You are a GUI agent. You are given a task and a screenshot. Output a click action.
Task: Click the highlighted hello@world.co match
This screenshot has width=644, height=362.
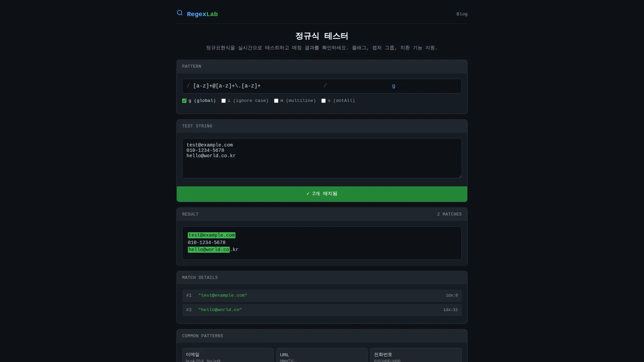(x=209, y=250)
